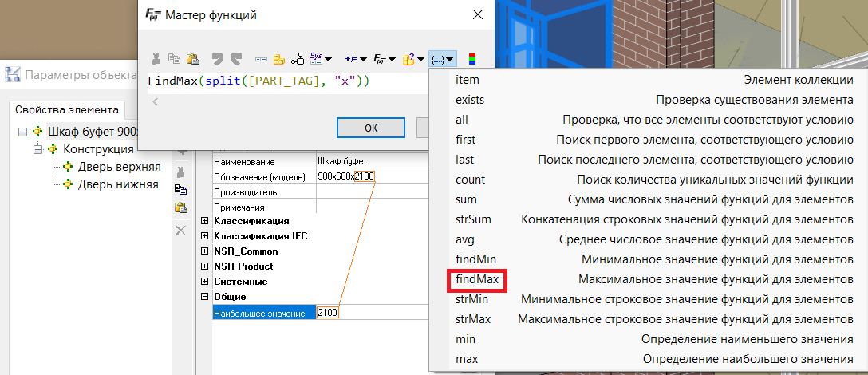Click the Redo arrow in function wizard

(x=236, y=59)
